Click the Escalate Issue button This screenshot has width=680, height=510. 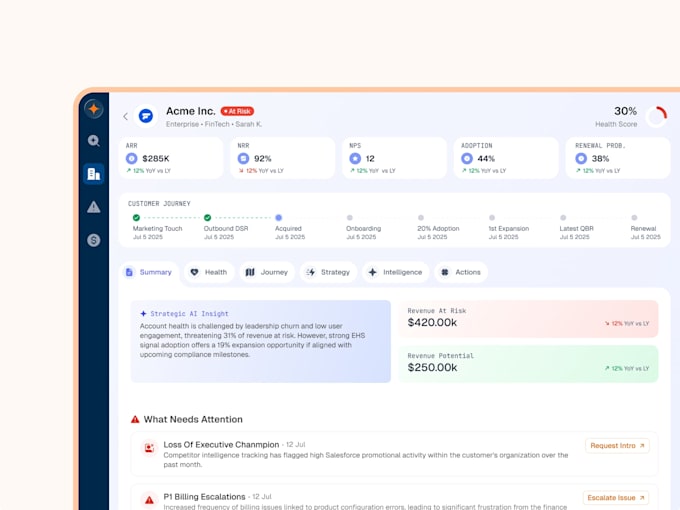(616, 497)
